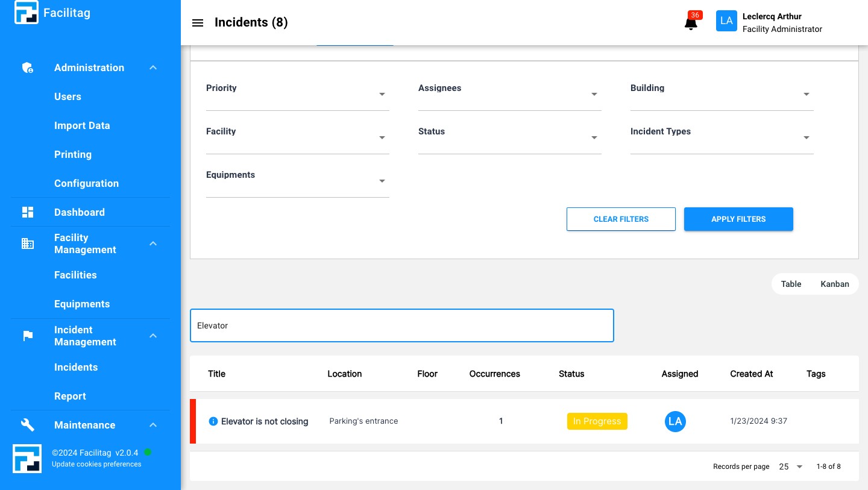Collapse the Administration sidebar section
The image size is (868, 490).
point(153,68)
